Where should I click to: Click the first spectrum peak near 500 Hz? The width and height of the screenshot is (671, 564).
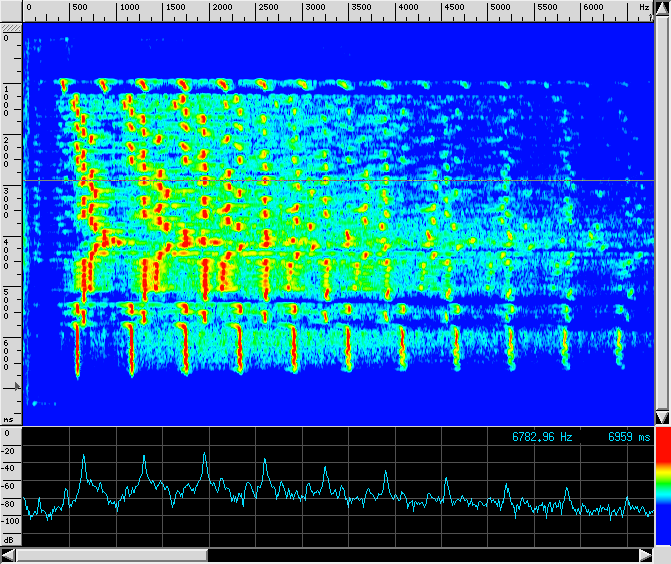83,456
